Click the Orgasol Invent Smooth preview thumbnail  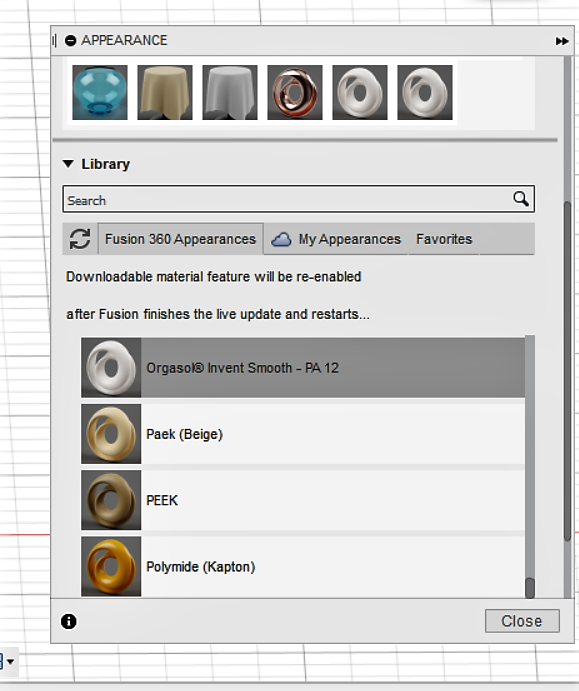click(111, 368)
